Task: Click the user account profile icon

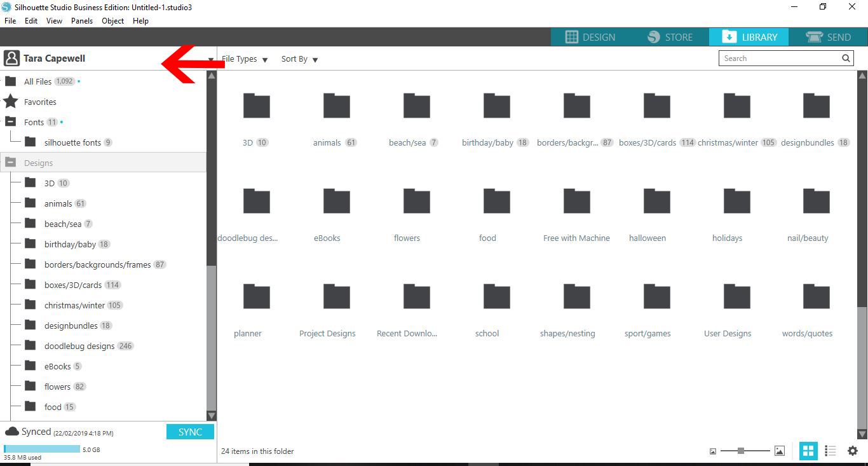Action: (x=11, y=58)
